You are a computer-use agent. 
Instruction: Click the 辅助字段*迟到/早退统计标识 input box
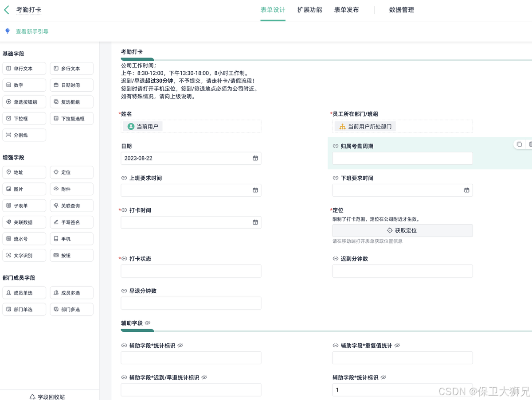191,390
